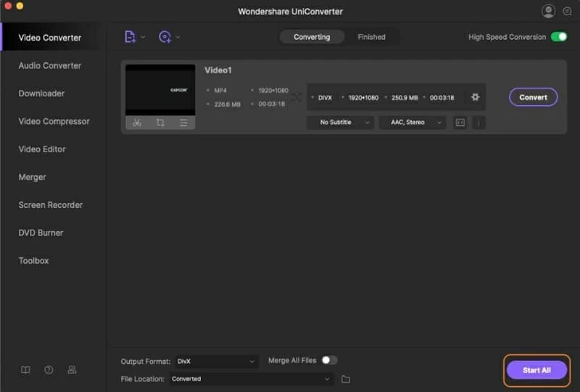Click the Add Files icon in toolbar
This screenshot has height=392, width=580.
(x=130, y=37)
